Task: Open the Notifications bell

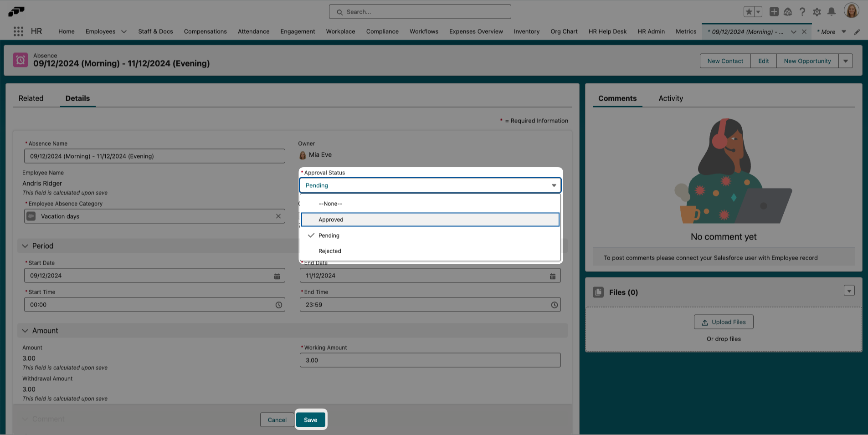Action: pos(832,11)
